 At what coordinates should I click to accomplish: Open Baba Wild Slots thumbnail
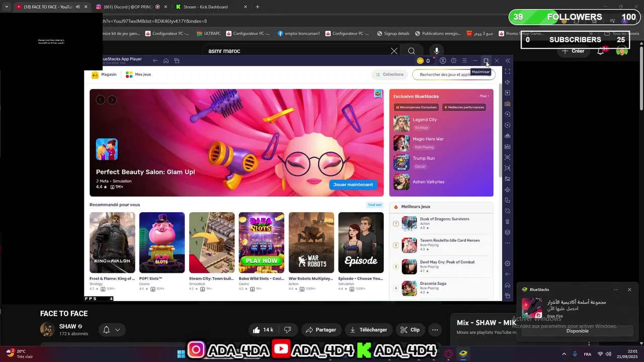(262, 242)
